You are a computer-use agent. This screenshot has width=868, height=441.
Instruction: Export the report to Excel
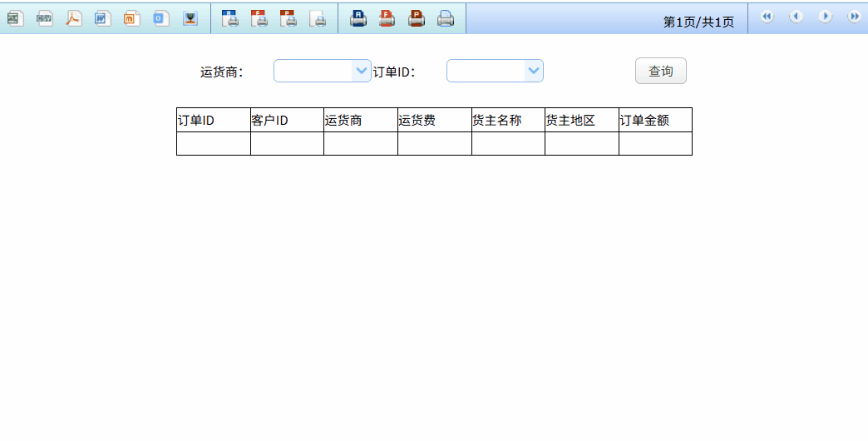(15, 18)
